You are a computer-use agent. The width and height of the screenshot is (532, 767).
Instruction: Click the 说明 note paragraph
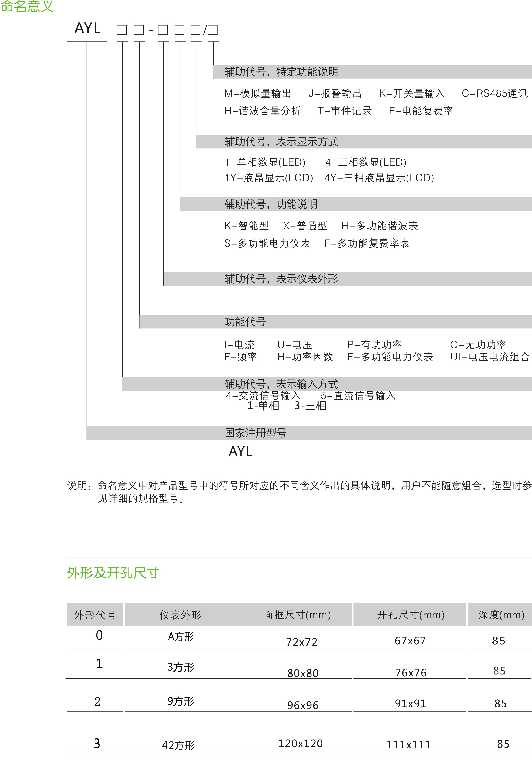coord(299,492)
